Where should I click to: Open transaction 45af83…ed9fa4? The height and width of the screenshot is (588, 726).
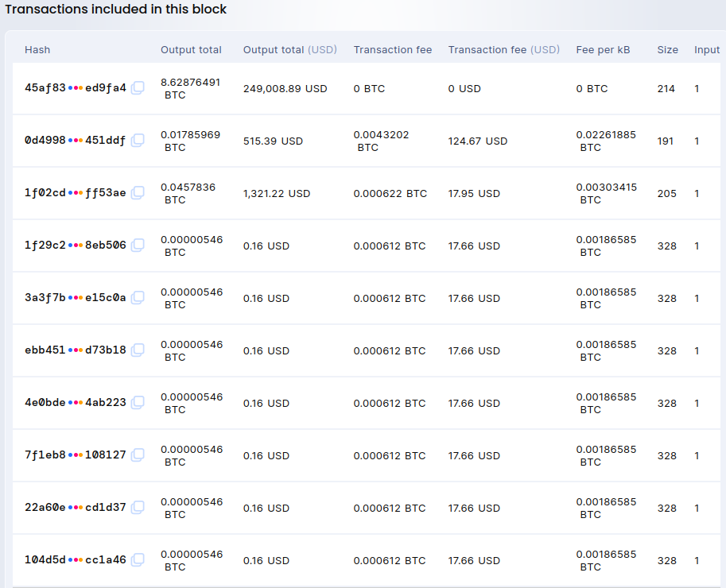click(76, 88)
